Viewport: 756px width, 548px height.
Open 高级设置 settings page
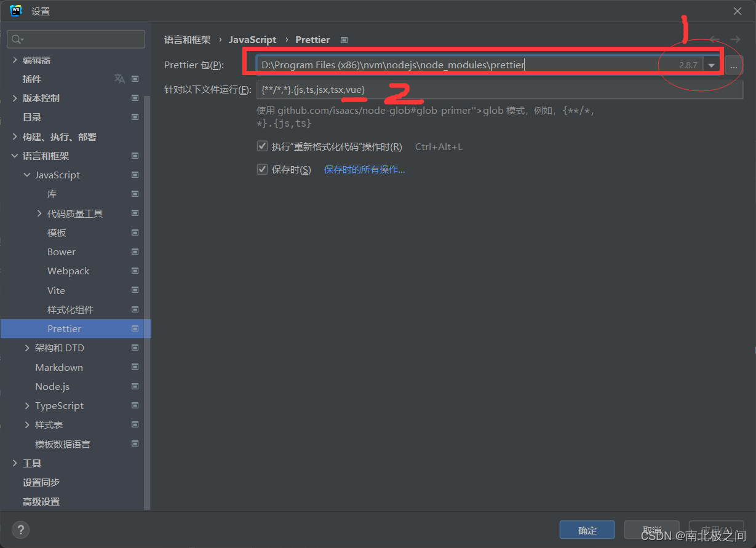41,501
